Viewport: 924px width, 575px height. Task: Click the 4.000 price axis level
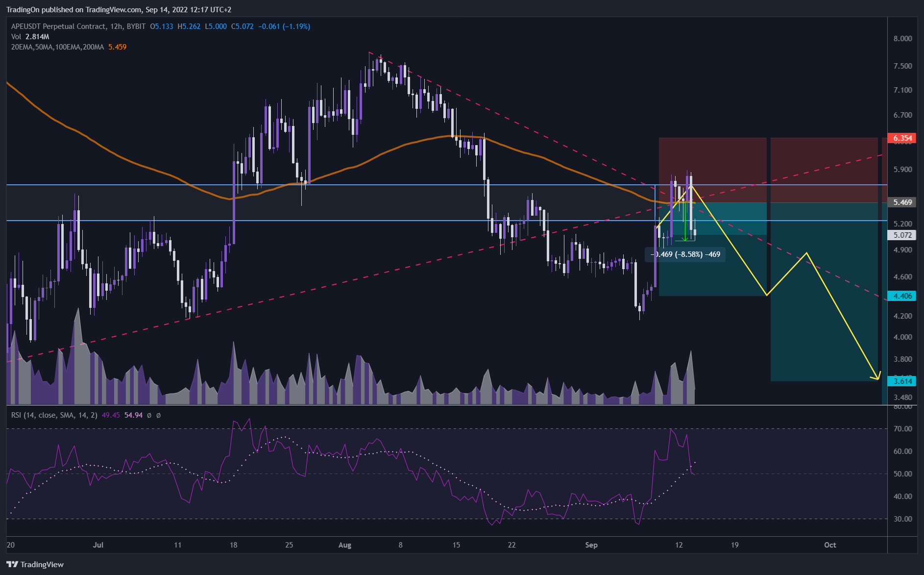902,337
